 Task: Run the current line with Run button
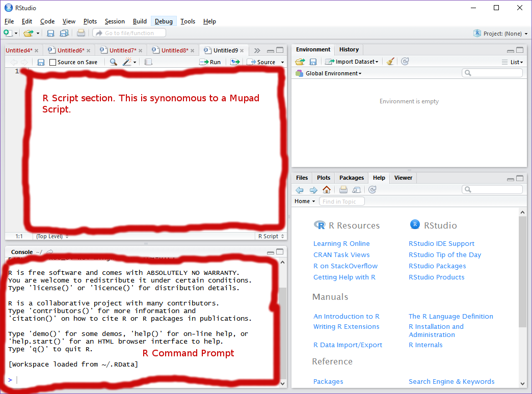210,62
